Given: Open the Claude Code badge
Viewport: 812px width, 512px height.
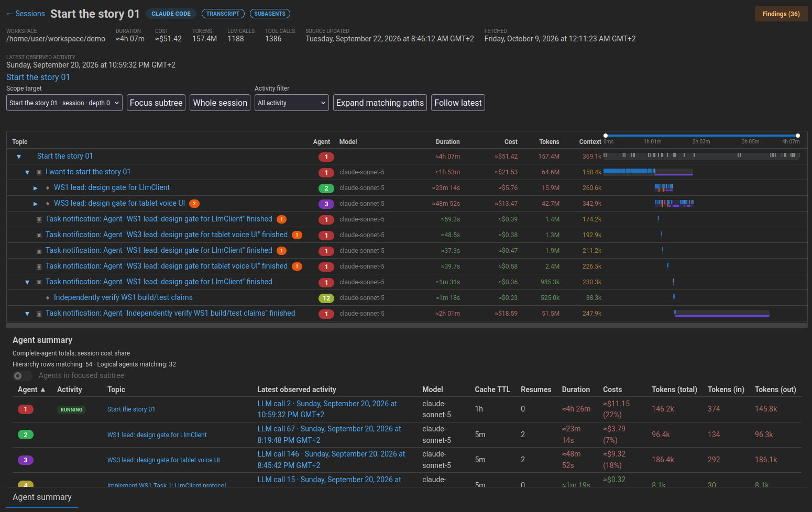Looking at the screenshot, I should 171,14.
